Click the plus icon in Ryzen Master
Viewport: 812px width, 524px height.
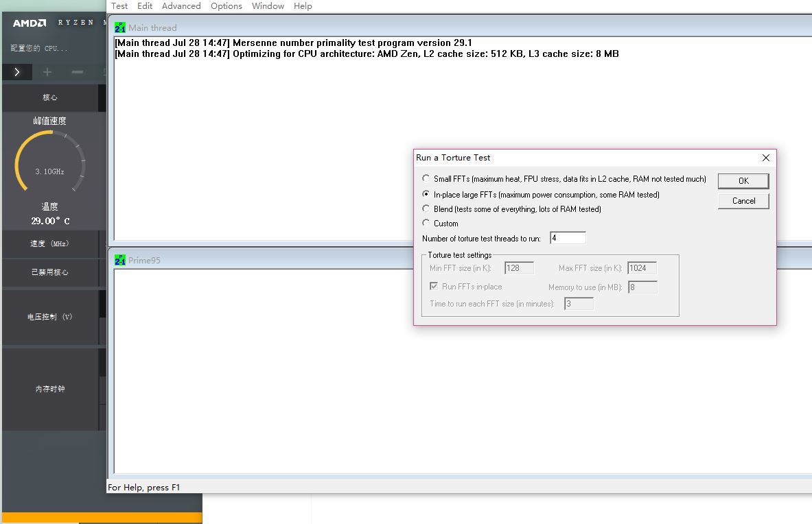tap(47, 72)
